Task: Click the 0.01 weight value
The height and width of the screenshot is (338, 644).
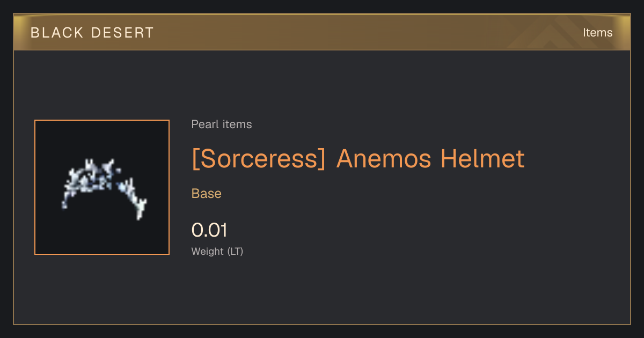Action: [x=209, y=230]
